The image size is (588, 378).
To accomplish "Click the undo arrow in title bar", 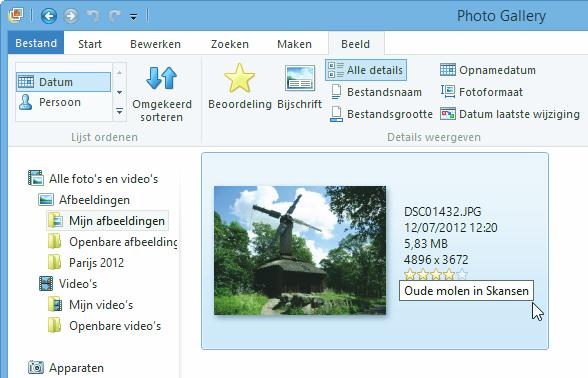I will click(x=93, y=16).
